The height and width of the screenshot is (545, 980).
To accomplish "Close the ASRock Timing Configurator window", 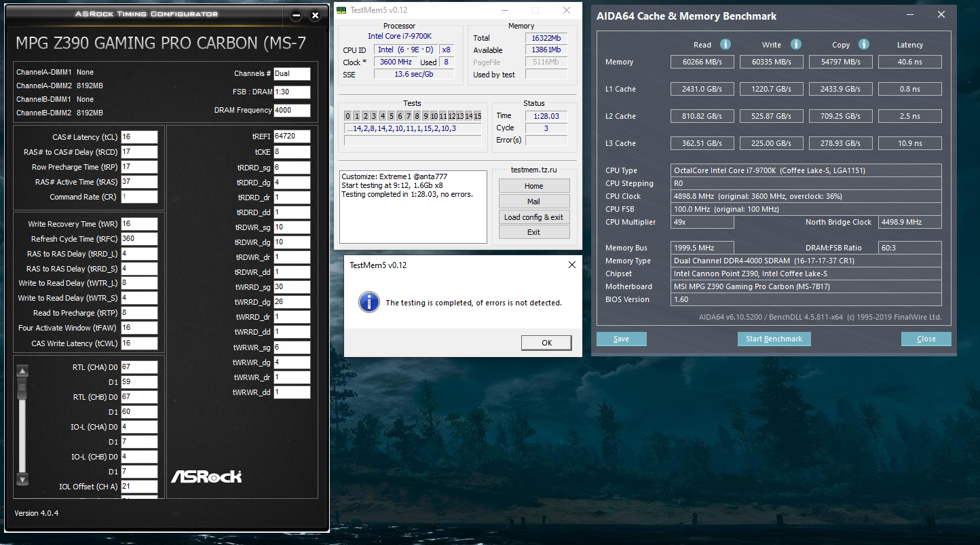I will (315, 15).
